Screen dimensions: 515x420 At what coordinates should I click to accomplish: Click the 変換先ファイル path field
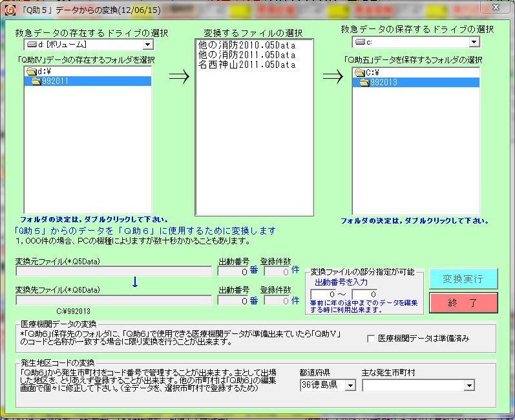point(114,300)
